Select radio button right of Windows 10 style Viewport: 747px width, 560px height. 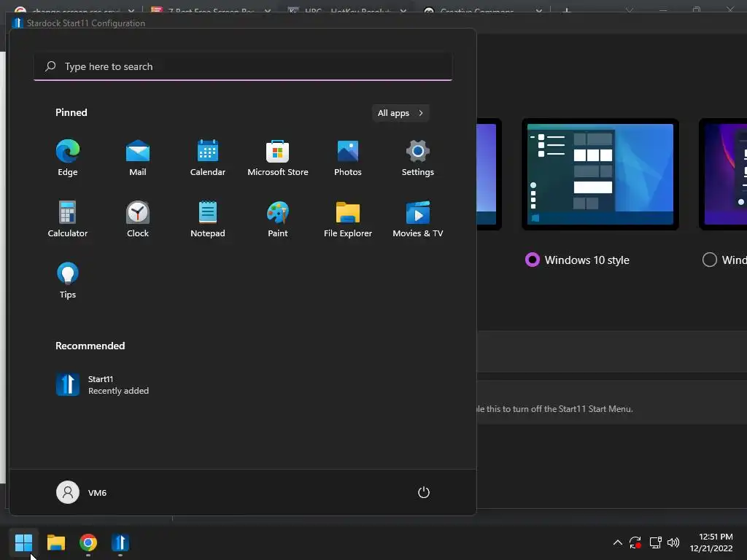(709, 260)
